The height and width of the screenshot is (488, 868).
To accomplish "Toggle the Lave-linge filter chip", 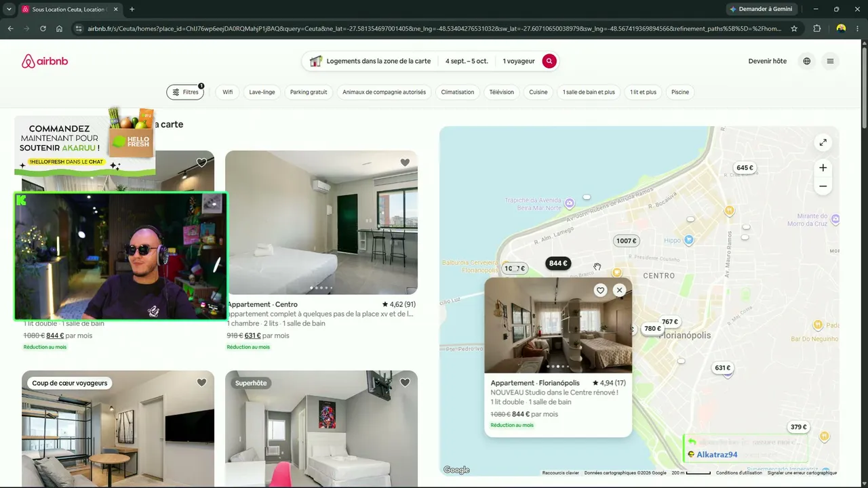I will click(x=262, y=92).
